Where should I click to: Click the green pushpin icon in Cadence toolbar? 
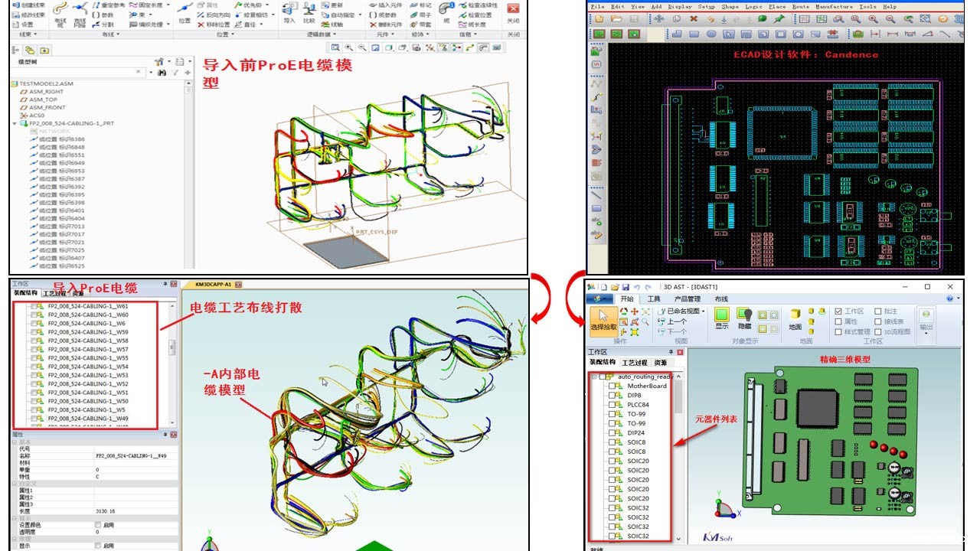tap(780, 18)
